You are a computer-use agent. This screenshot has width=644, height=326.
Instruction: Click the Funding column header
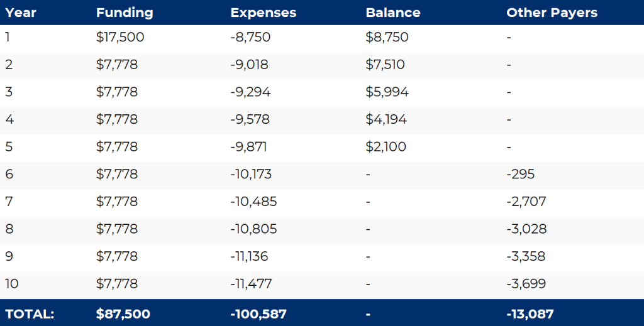point(124,13)
